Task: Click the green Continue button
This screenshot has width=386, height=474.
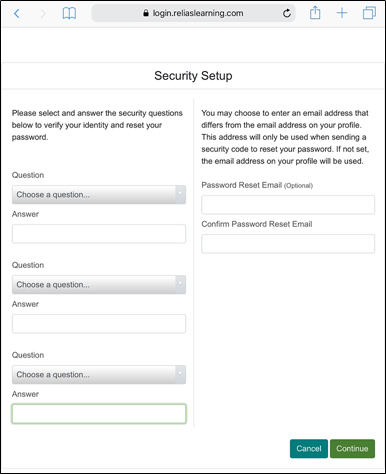Action: [352, 449]
